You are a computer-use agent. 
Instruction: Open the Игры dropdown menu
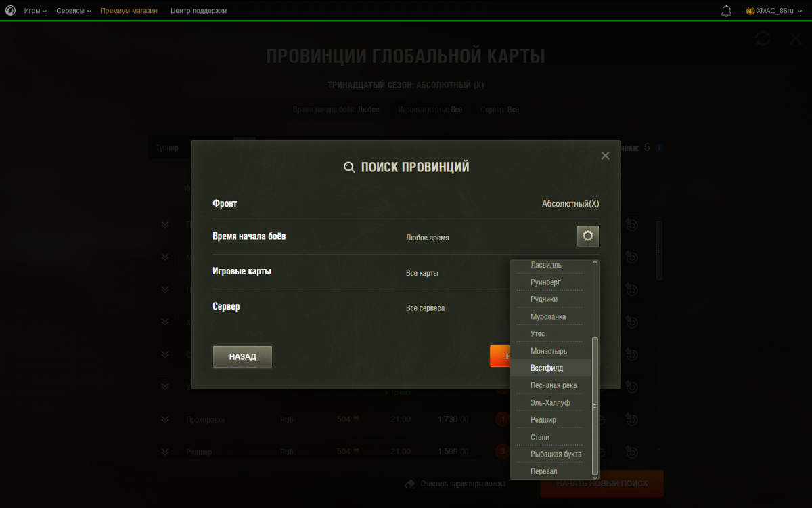tap(35, 11)
